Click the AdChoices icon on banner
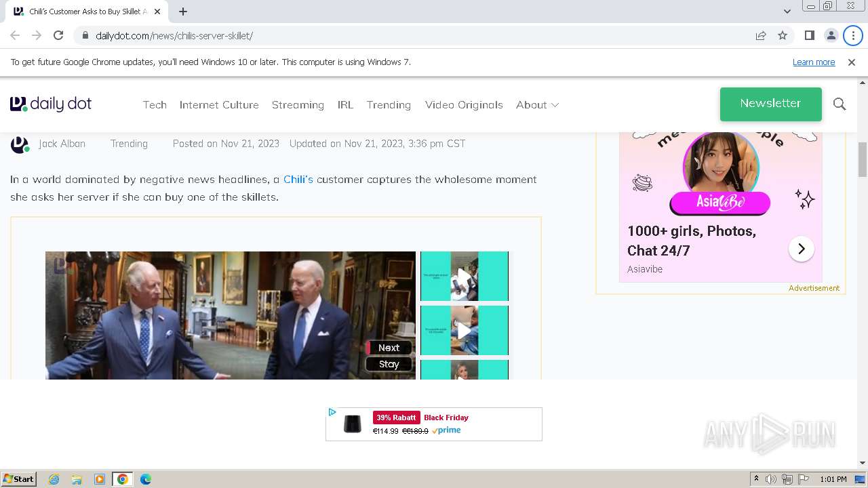 pyautogui.click(x=332, y=412)
